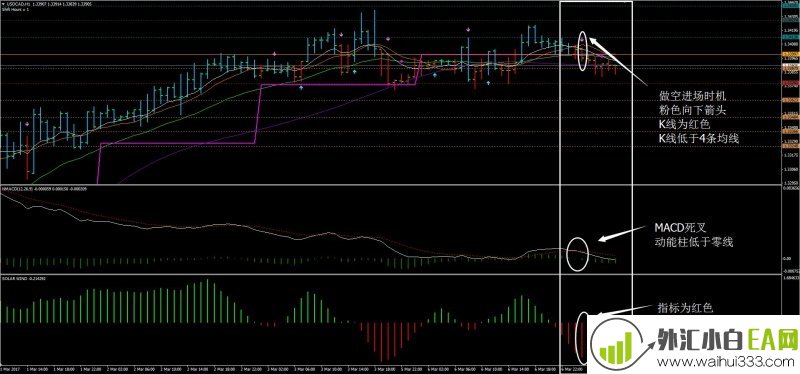
Task: Click the '2 Mar 22:00' time axis label
Action: [252, 370]
